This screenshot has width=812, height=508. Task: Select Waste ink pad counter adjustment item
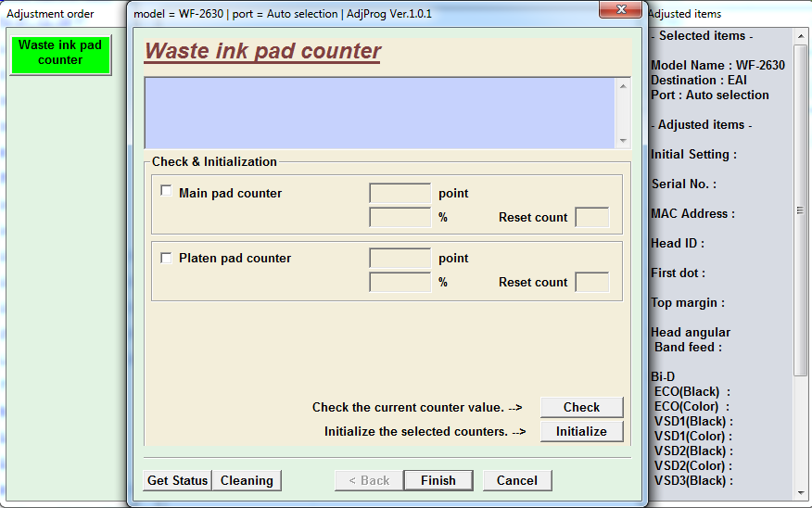(60, 55)
